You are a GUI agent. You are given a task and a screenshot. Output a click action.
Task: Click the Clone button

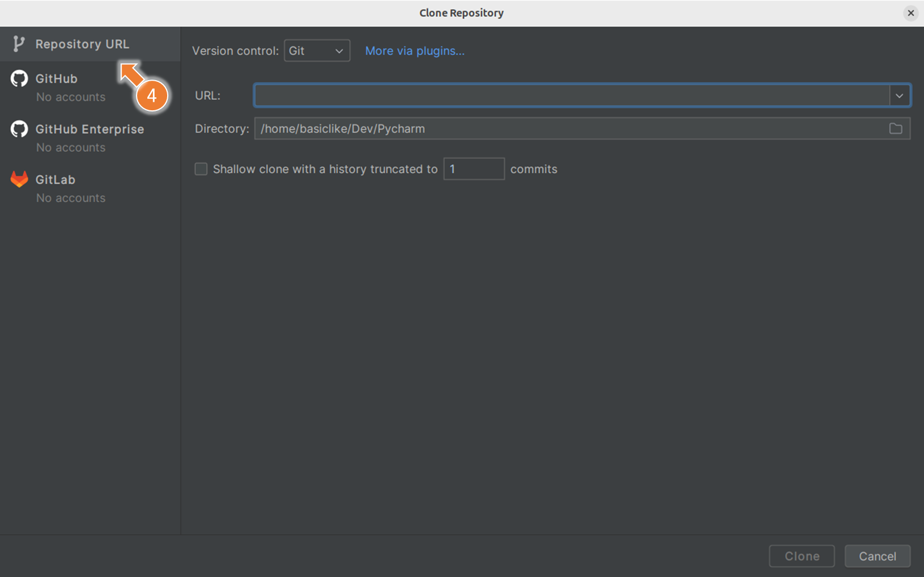[802, 556]
